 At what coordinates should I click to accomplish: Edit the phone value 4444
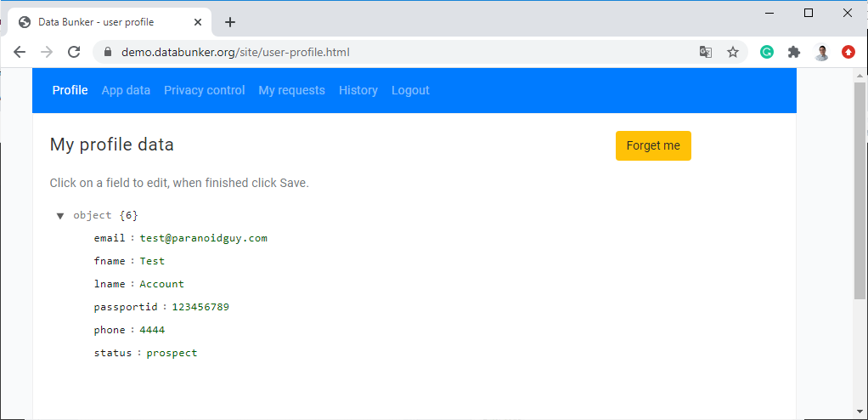pyautogui.click(x=152, y=330)
